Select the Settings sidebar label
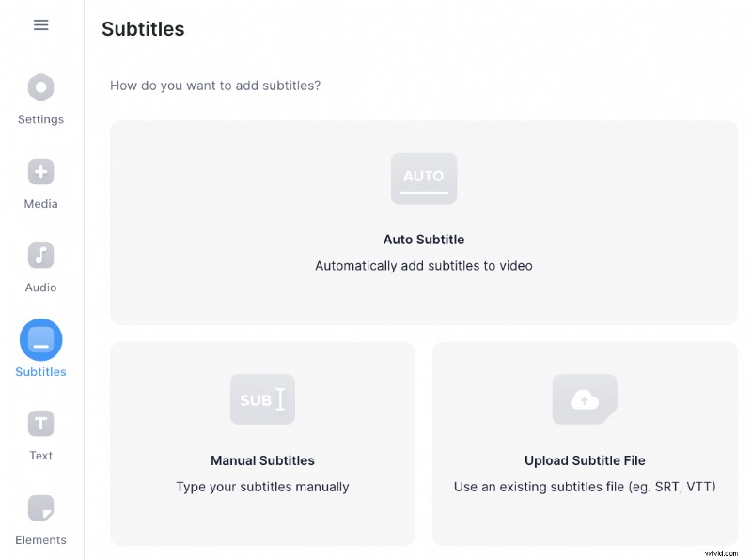Image resolution: width=752 pixels, height=560 pixels. pos(40,119)
